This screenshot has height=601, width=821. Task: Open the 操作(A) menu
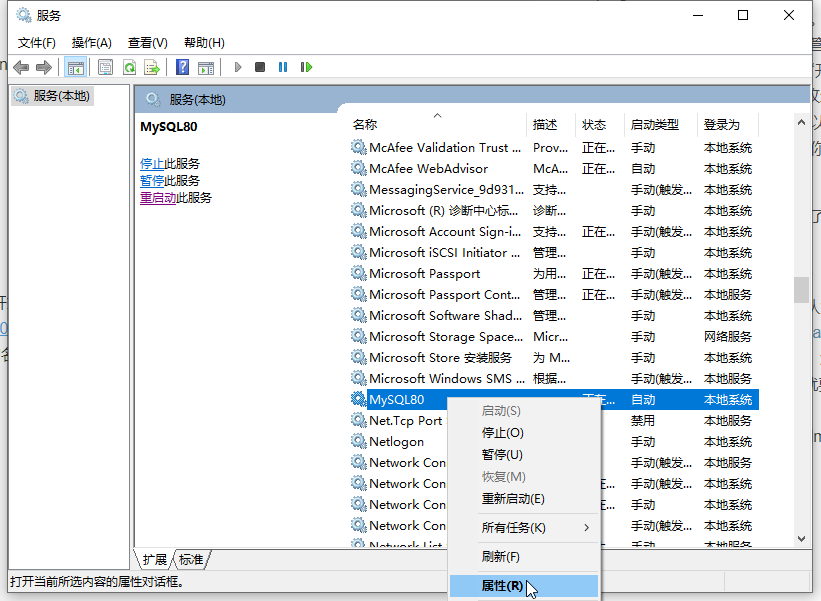pyautogui.click(x=92, y=42)
